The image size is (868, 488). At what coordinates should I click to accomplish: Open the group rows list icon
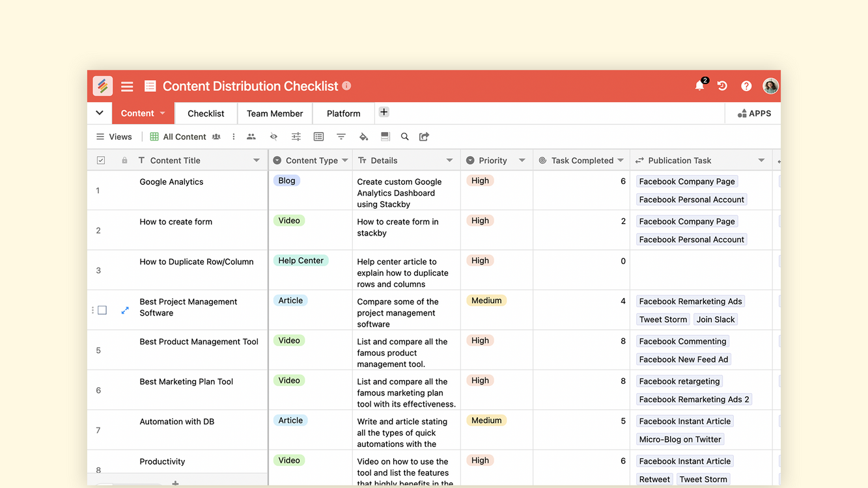coord(318,137)
